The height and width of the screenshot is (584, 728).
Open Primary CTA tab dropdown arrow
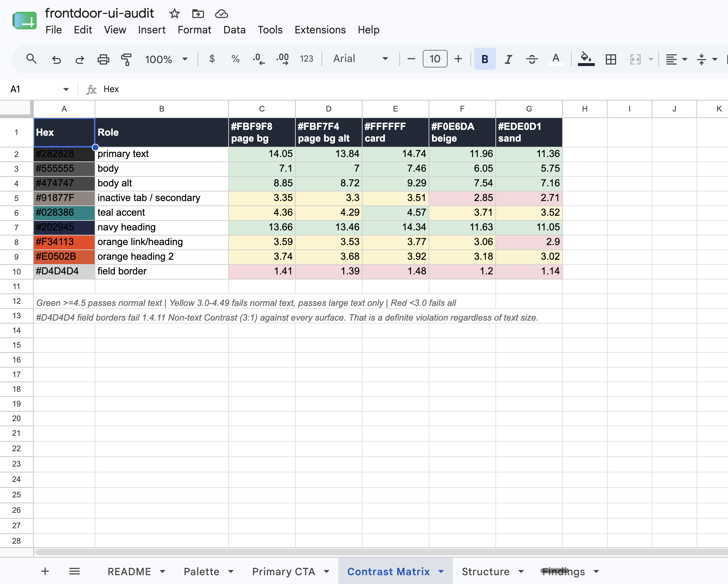327,572
